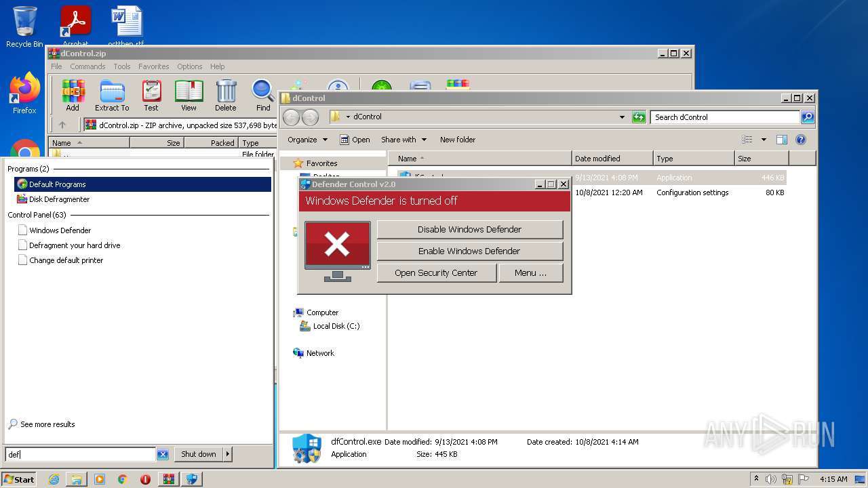Click the green Refresh button beside address bar
The height and width of the screenshot is (488, 868).
pyautogui.click(x=638, y=117)
